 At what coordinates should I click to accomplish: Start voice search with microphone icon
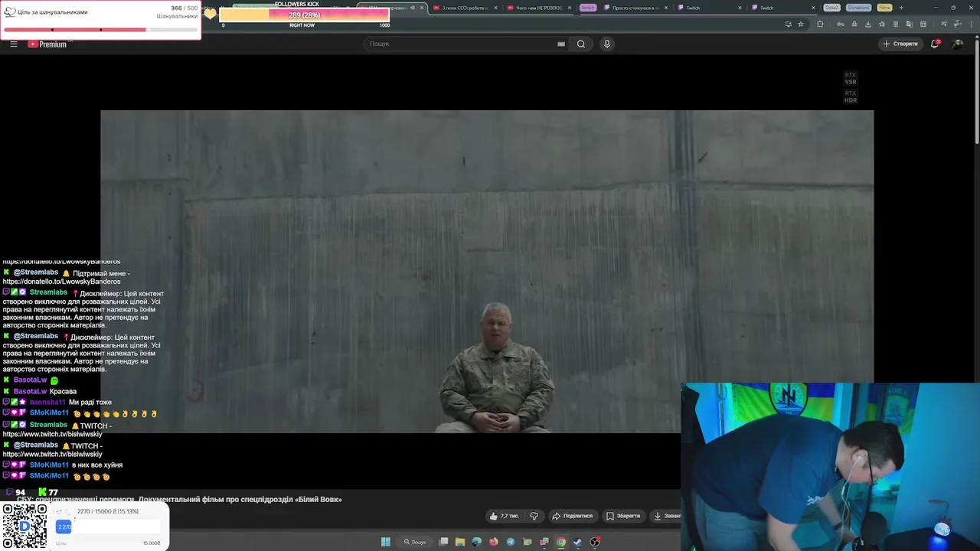[607, 44]
